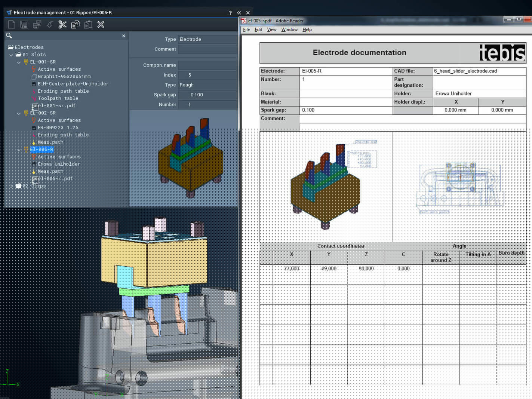Viewport: 532px width, 399px height.
Task: Click the electrode 3D preview thumbnail
Action: point(184,158)
